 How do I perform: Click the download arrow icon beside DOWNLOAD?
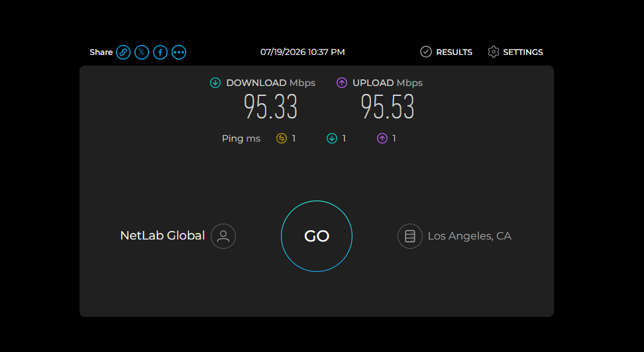pos(215,83)
